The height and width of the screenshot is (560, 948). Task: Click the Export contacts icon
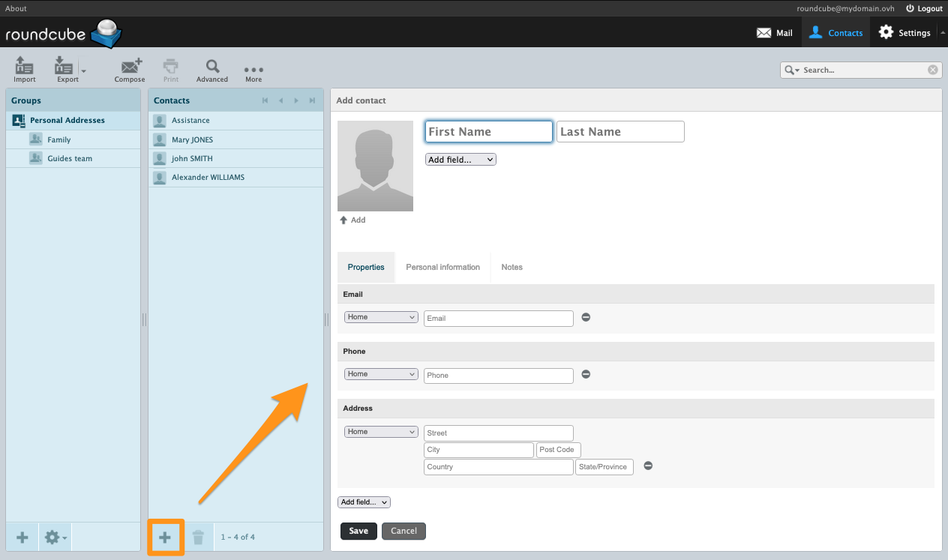point(64,67)
